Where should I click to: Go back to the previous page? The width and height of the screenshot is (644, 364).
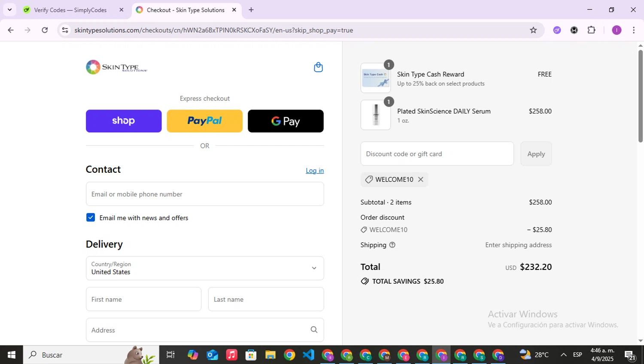tap(11, 30)
